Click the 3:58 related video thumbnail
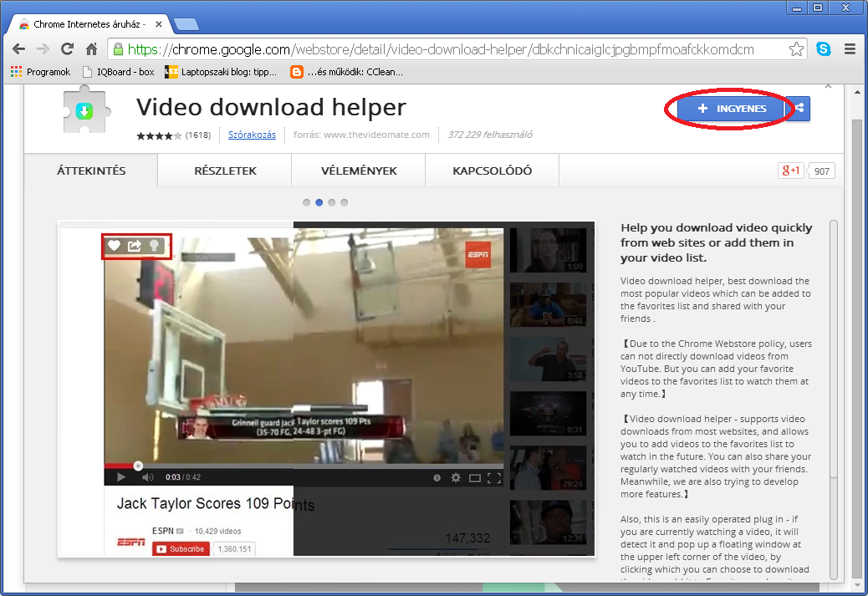The height and width of the screenshot is (596, 868). 548,359
